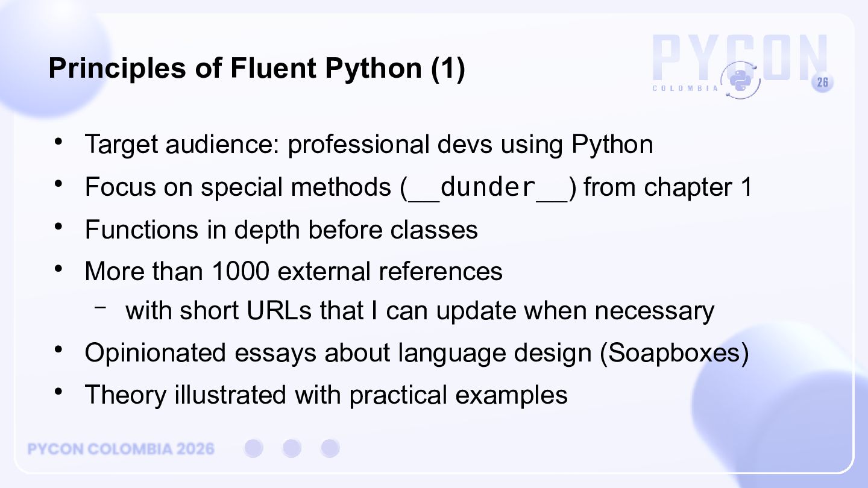Click the COLOMBIA text under the logo
This screenshot has width=868, height=488.
pyautogui.click(x=686, y=89)
